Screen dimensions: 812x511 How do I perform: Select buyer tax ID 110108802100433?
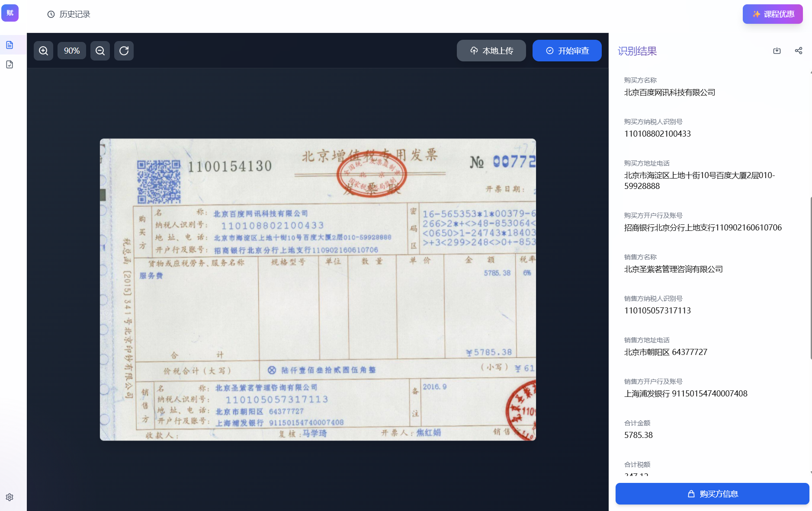click(x=658, y=134)
